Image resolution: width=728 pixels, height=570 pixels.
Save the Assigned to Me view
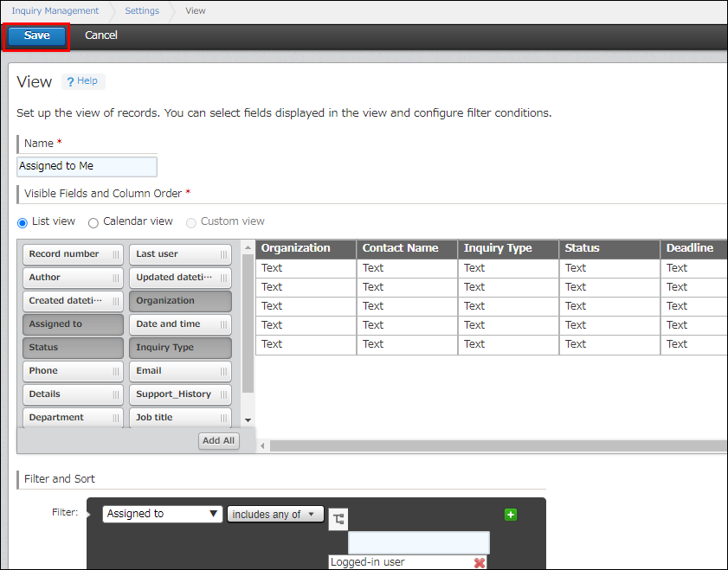[35, 35]
